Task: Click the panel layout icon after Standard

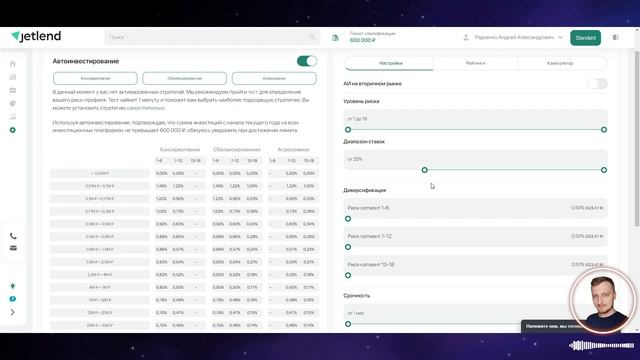Action: click(616, 38)
